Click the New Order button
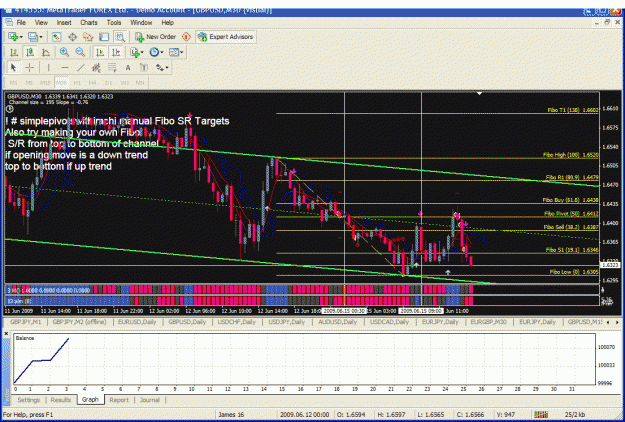The height and width of the screenshot is (422, 625). point(155,37)
